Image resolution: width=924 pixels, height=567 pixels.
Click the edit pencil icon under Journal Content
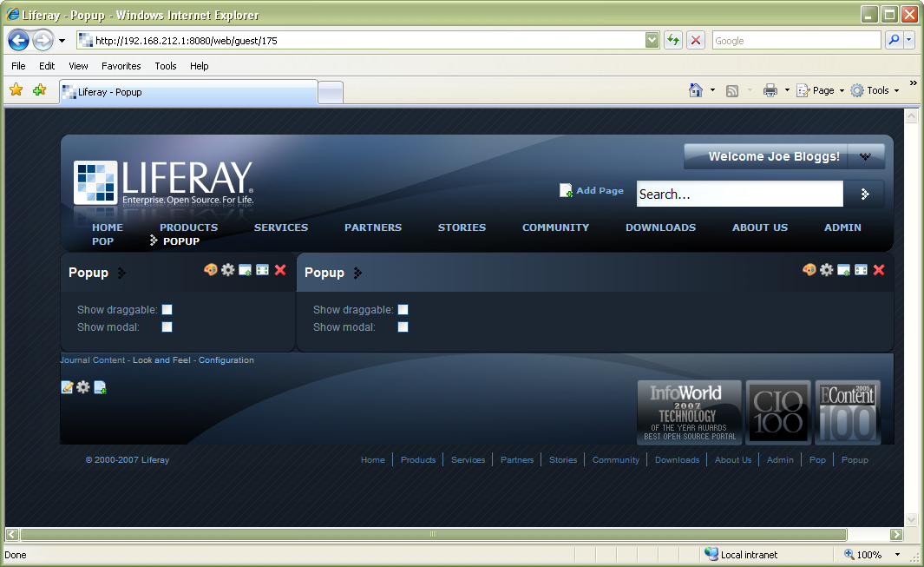point(67,387)
